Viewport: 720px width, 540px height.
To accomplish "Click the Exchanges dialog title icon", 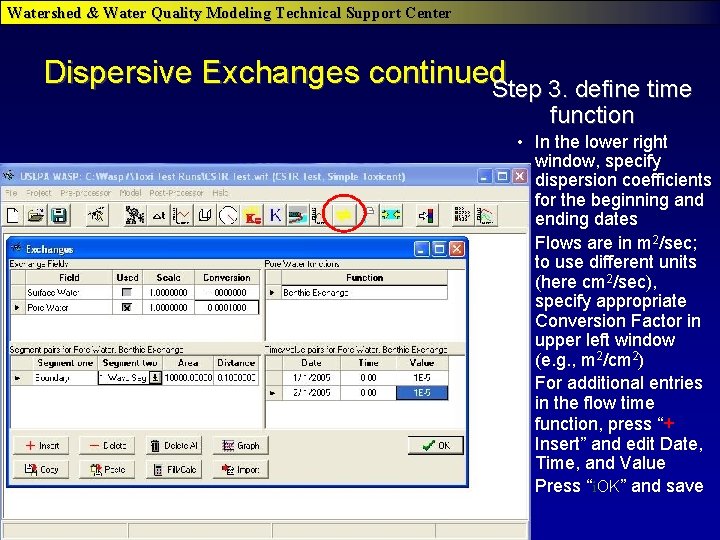I will tap(17, 248).
